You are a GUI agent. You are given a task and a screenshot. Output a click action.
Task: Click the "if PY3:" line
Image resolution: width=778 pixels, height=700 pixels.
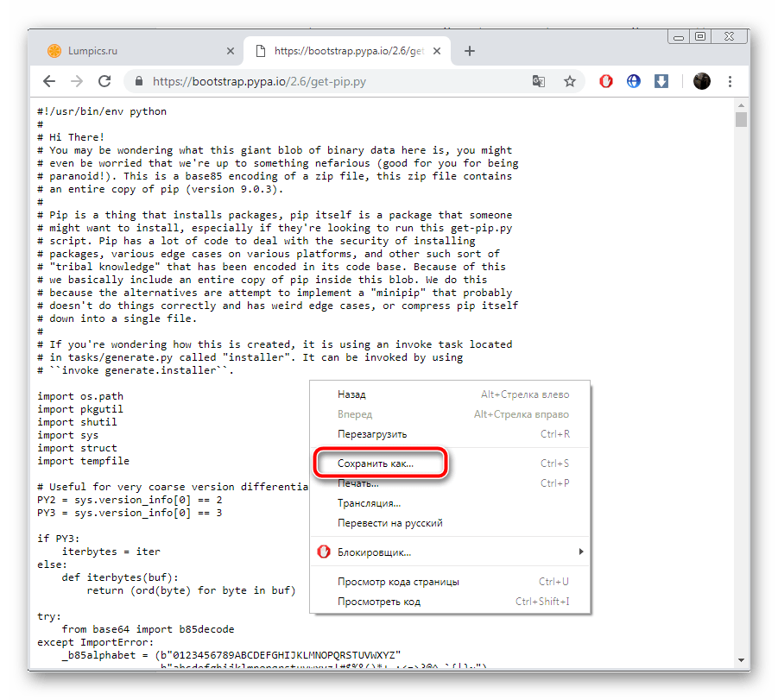tap(59, 539)
